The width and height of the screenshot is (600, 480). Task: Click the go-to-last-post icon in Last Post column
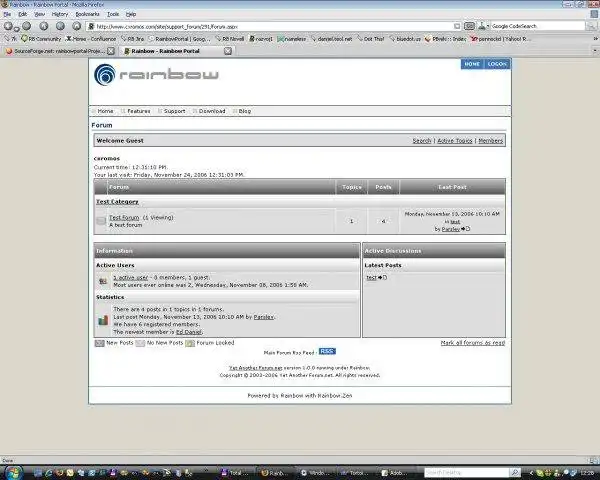tap(465, 229)
